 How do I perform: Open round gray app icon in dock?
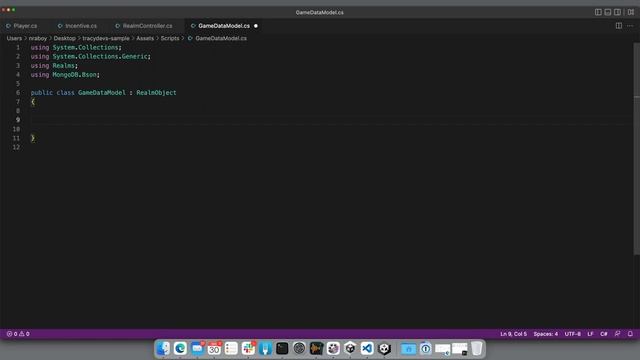[x=299, y=349]
